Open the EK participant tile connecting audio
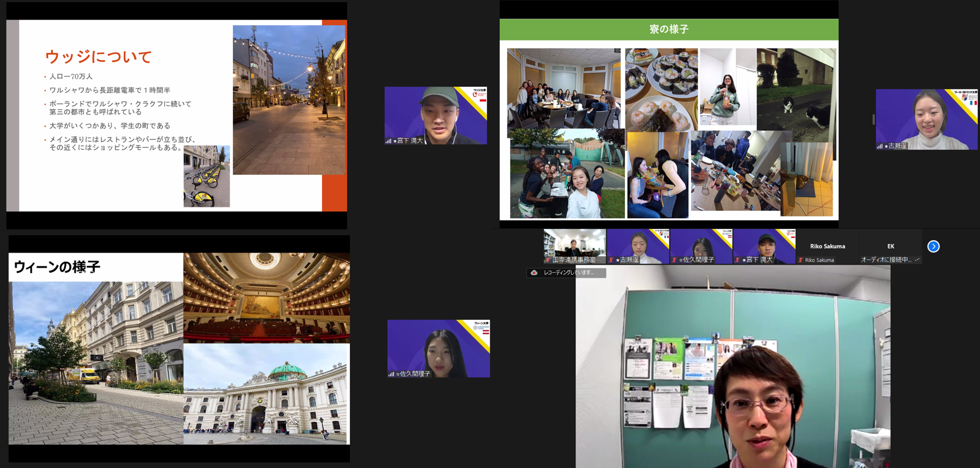980x468 pixels. [x=890, y=246]
